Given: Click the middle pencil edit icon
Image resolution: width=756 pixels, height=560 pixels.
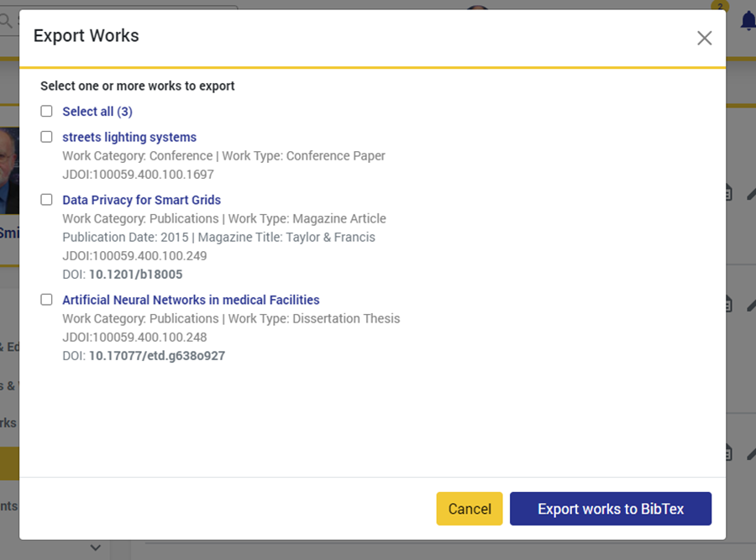Looking at the screenshot, I should [x=750, y=304].
